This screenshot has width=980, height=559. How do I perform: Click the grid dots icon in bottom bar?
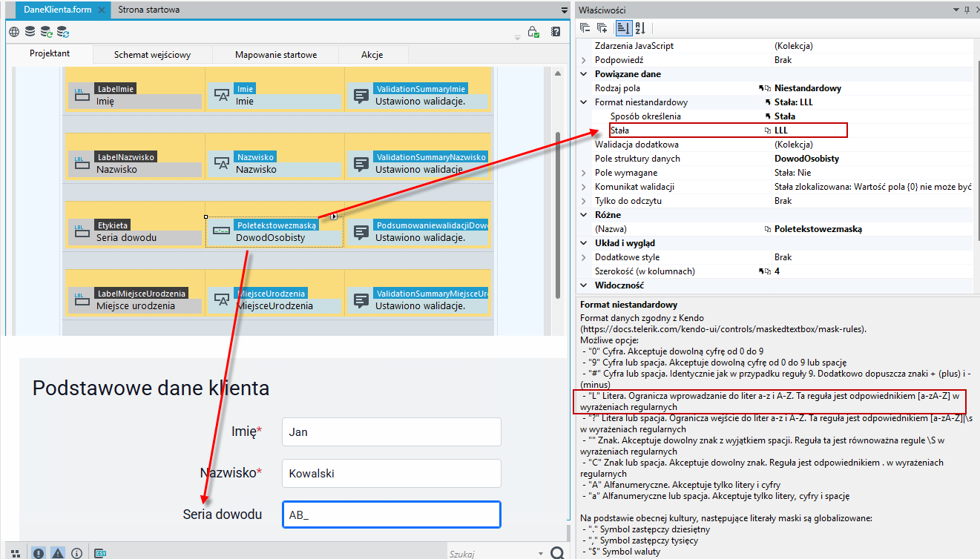[15, 553]
